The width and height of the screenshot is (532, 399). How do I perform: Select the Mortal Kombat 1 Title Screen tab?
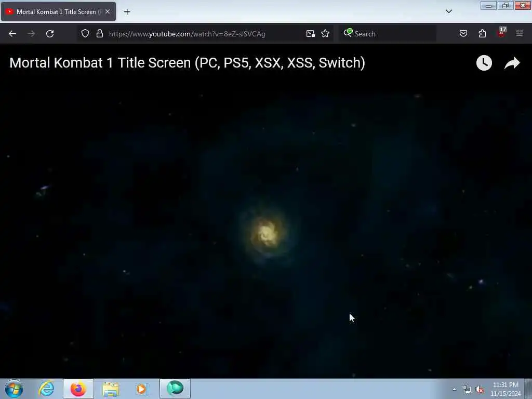click(x=58, y=11)
